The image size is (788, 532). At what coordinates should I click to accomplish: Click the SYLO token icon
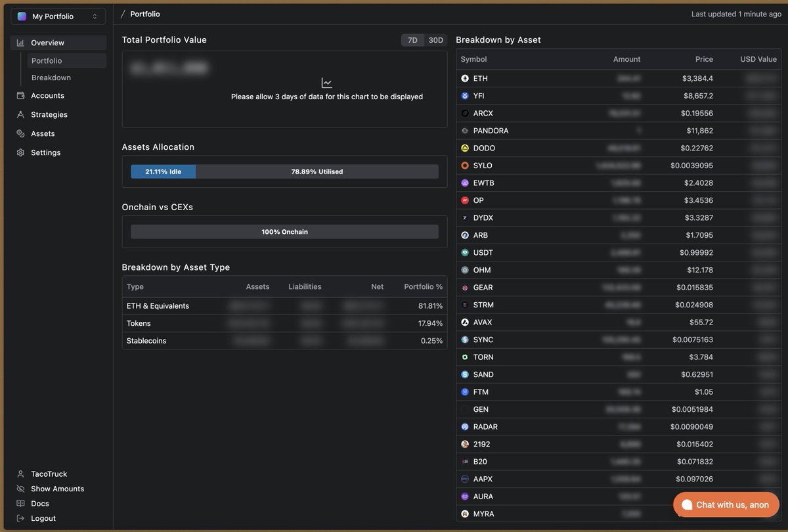tap(465, 166)
